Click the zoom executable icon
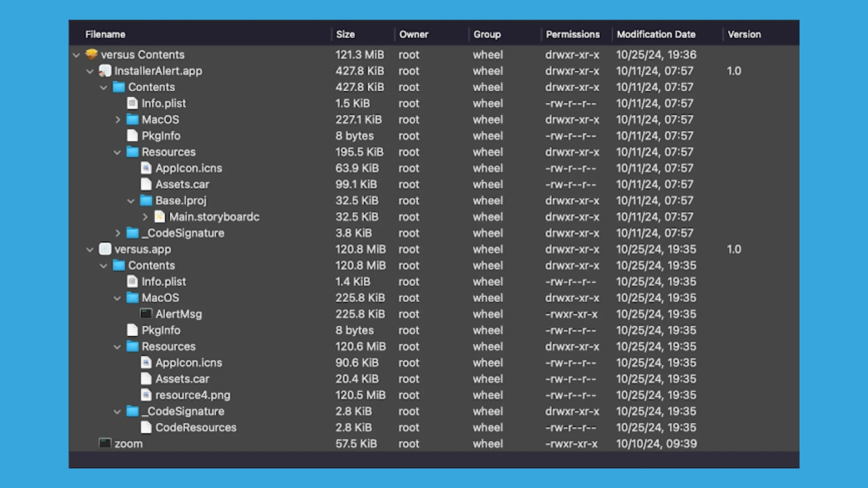This screenshot has width=868, height=488. pyautogui.click(x=105, y=443)
